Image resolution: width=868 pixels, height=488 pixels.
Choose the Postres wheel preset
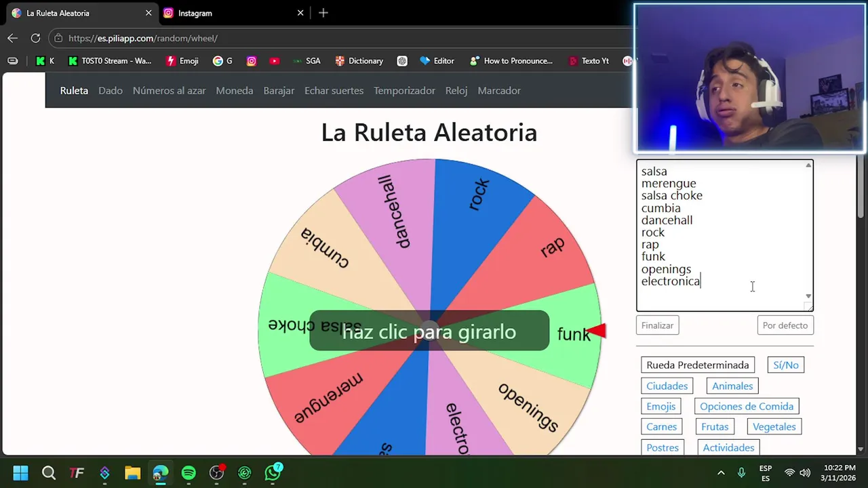663,447
